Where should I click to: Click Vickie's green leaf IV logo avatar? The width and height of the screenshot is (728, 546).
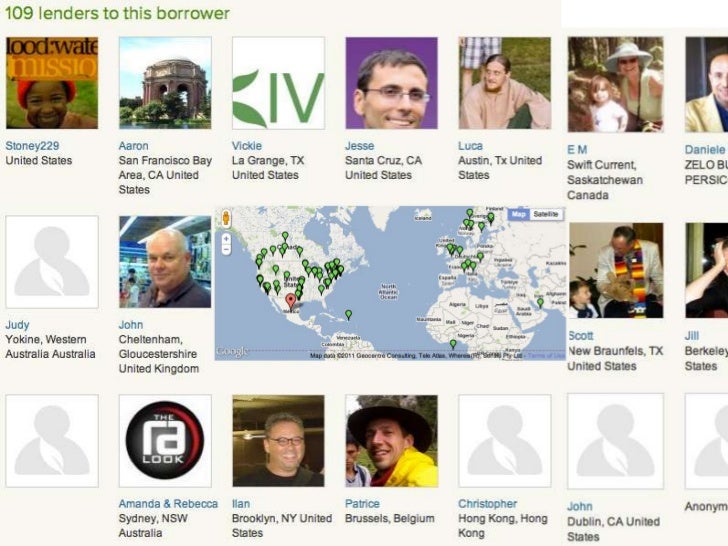[x=278, y=83]
